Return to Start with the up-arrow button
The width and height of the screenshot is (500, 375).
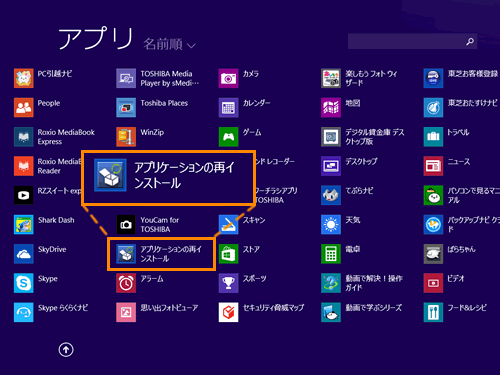(x=66, y=350)
